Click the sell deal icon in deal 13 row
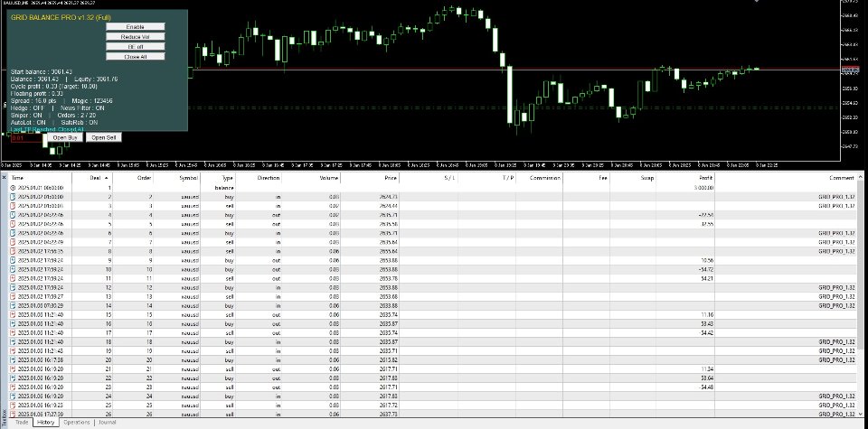Screen dimensions: 868x429 pyautogui.click(x=14, y=296)
